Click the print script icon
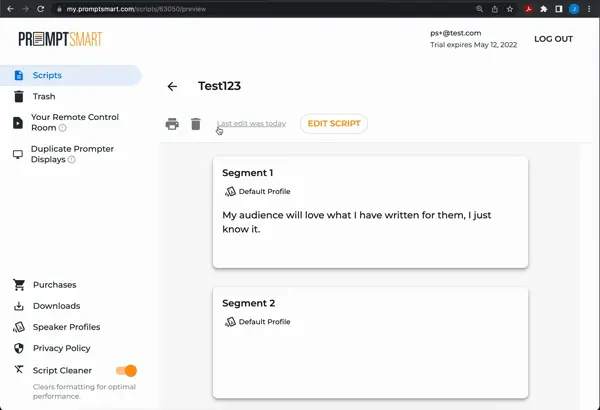Viewport: 600px width, 410px height. [172, 124]
